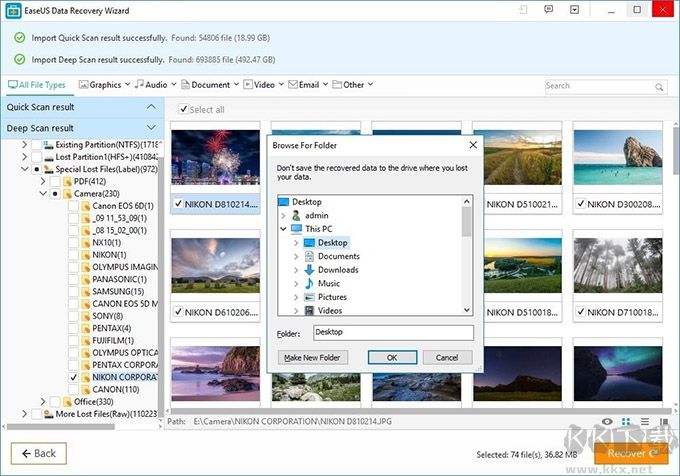This screenshot has width=680, height=476.
Task: Select the Music folder in the dialog
Action: click(328, 283)
